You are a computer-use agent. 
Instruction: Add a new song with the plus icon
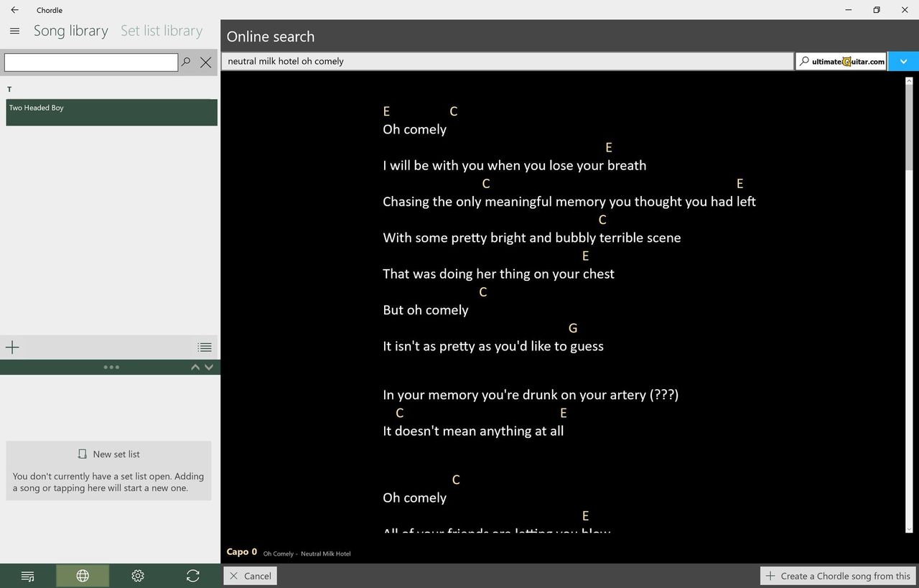(12, 347)
